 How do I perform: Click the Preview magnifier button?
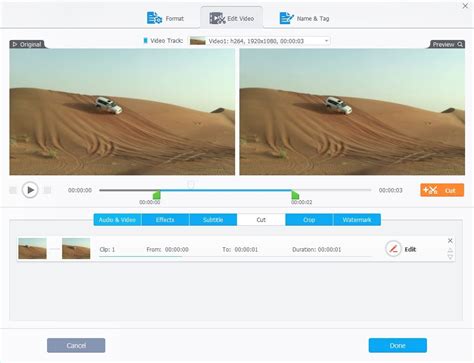tap(447, 44)
